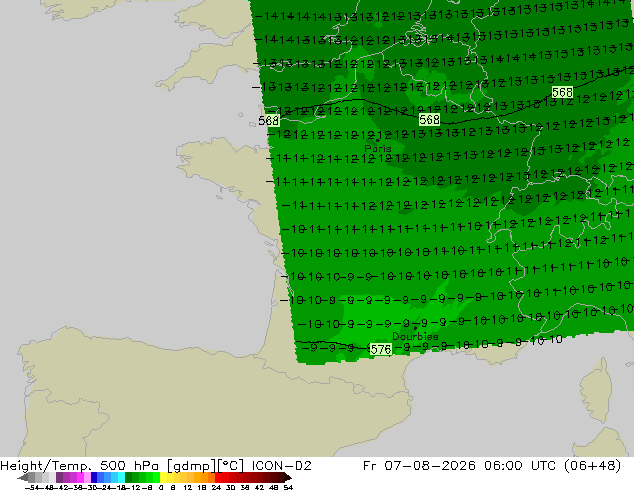
Task: Click the Dourbies location dot marker
Action: point(415,328)
